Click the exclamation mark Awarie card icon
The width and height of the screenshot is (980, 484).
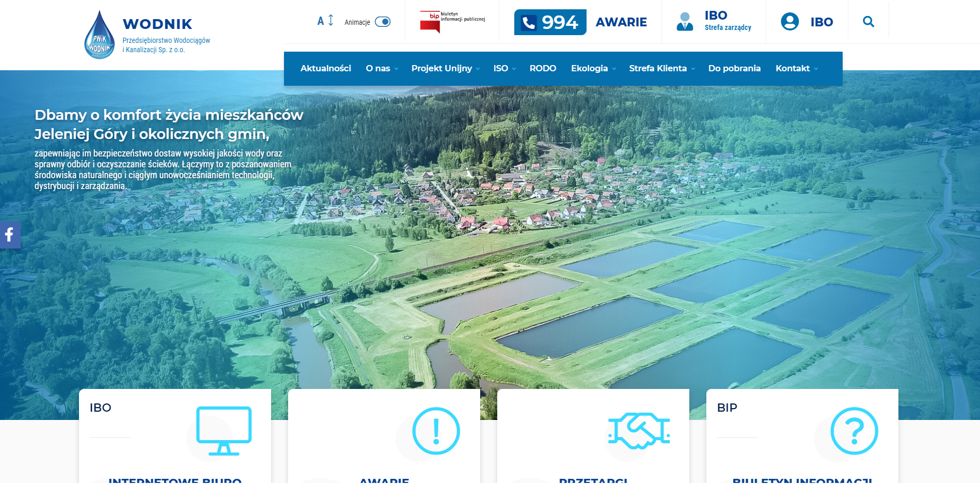436,431
